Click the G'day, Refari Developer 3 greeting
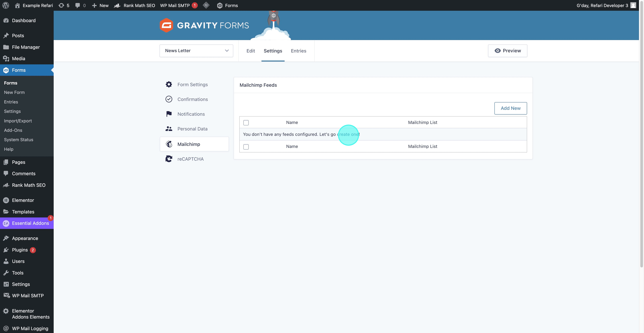The height and width of the screenshot is (333, 644). pyautogui.click(x=602, y=5)
